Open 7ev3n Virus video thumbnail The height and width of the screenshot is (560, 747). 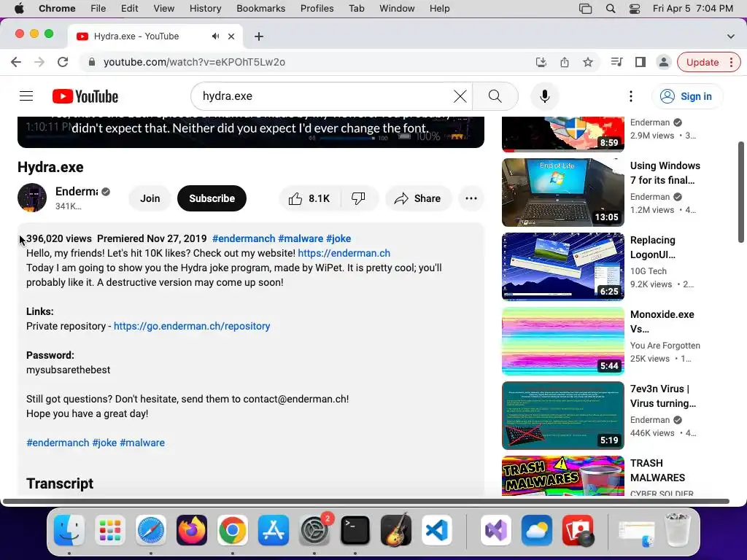click(x=562, y=415)
